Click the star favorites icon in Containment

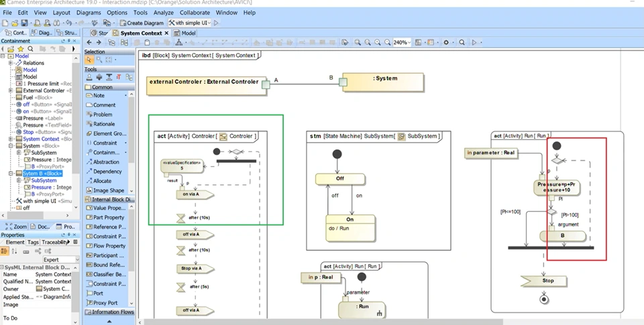point(21,49)
